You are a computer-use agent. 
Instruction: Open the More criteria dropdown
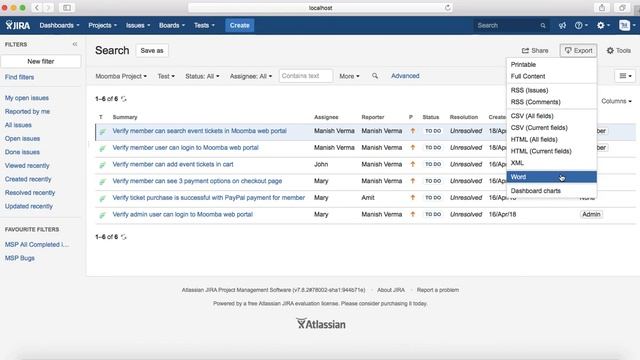(349, 76)
